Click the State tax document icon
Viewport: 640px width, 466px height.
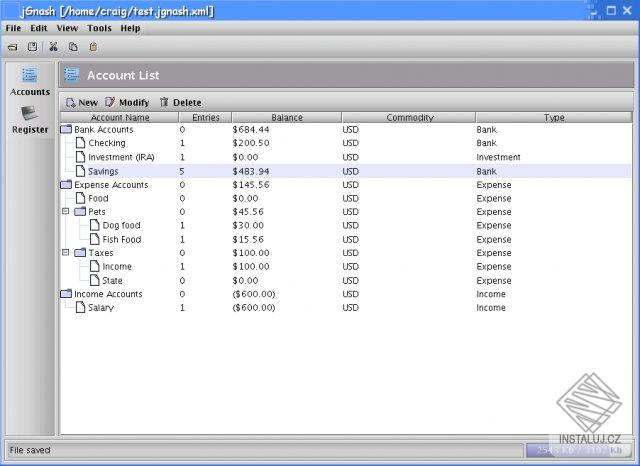[x=94, y=280]
